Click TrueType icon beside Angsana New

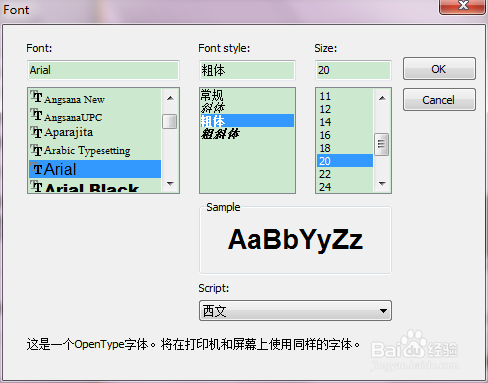point(36,97)
